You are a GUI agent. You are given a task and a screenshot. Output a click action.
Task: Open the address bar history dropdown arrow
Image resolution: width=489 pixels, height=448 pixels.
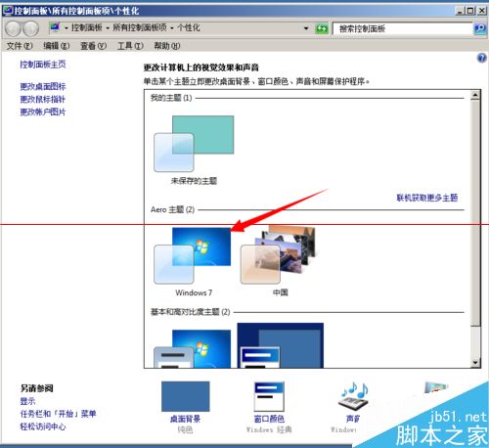point(306,28)
